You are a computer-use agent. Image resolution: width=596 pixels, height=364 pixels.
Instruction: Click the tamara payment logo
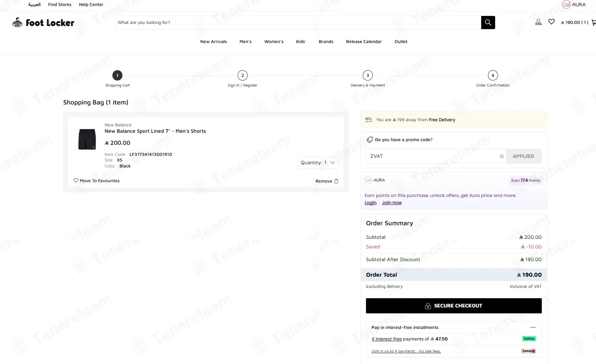pos(529,351)
